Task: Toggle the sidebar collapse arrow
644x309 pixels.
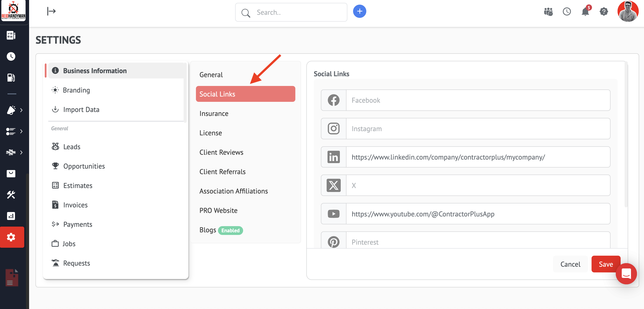Action: pyautogui.click(x=51, y=11)
